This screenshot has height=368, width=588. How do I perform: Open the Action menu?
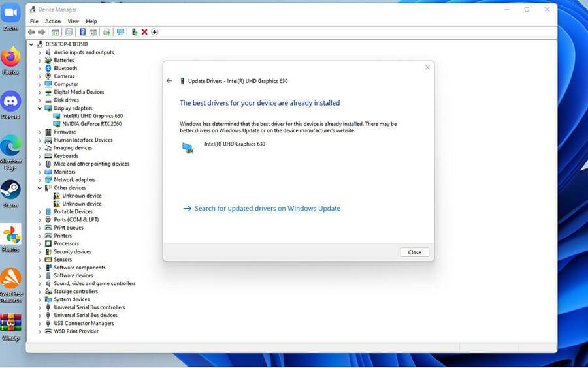[53, 22]
